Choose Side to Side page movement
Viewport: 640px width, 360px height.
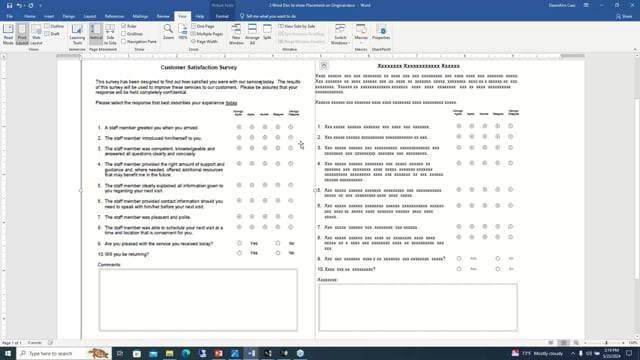click(110, 34)
